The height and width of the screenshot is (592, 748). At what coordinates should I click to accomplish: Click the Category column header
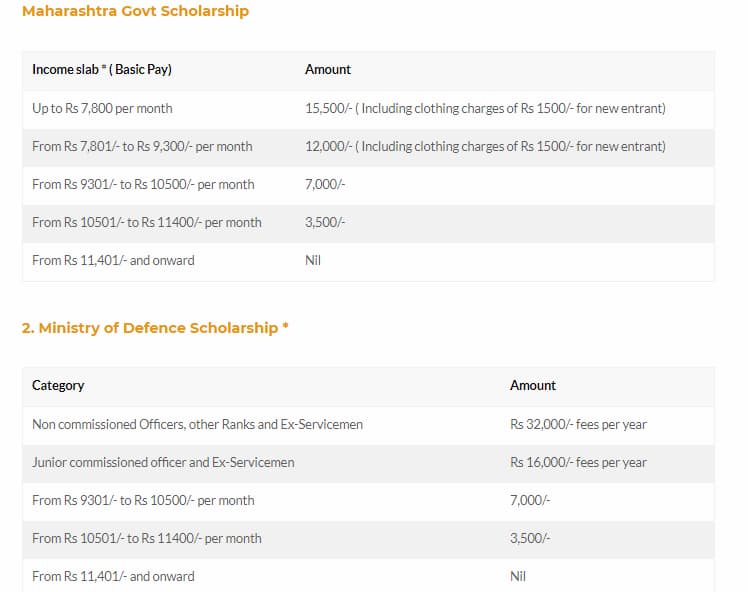(x=58, y=386)
